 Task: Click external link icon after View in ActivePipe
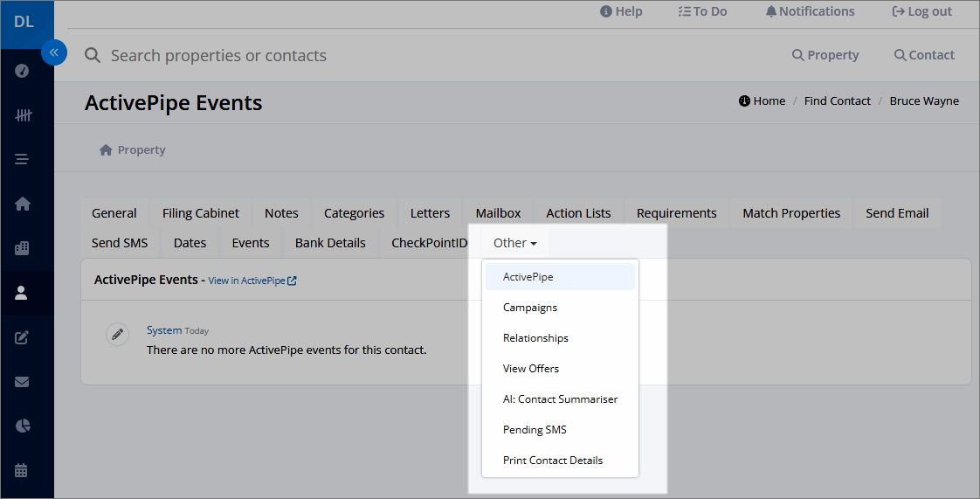tap(292, 281)
